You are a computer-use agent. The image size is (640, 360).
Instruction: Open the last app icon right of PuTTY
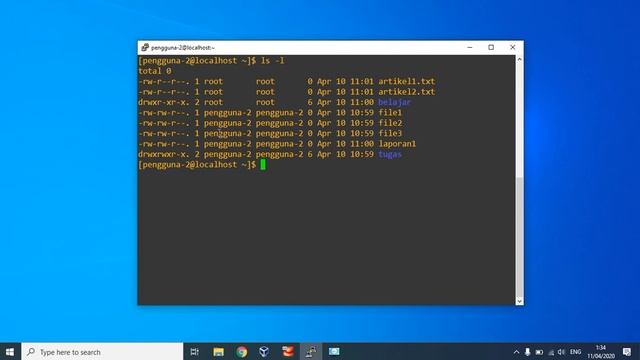(x=334, y=351)
